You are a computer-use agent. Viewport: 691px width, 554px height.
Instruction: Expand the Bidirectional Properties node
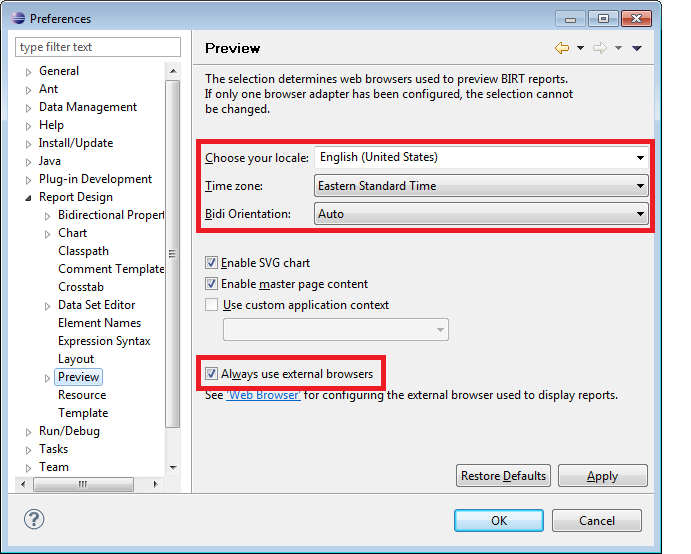click(48, 216)
